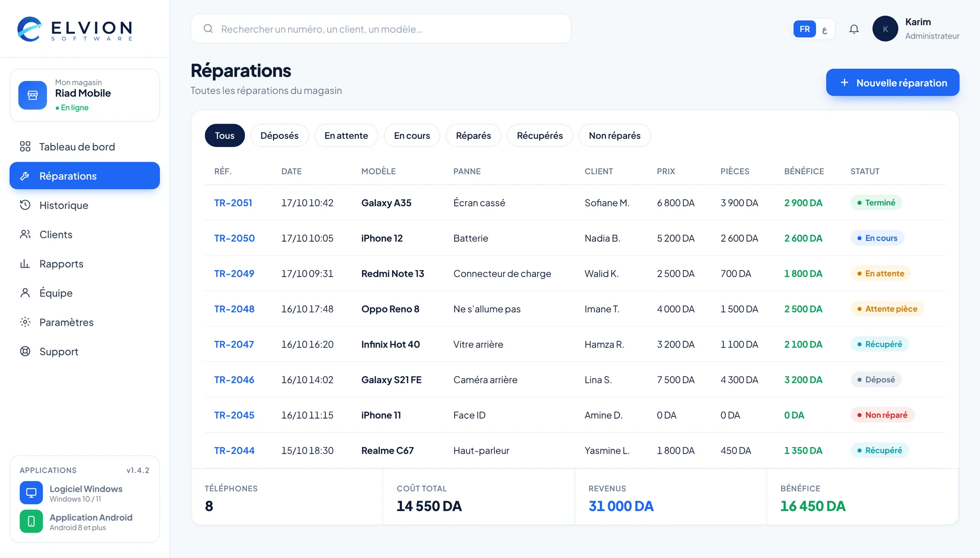The image size is (980, 558).
Task: Click the Elvion Software logo
Action: point(75,29)
